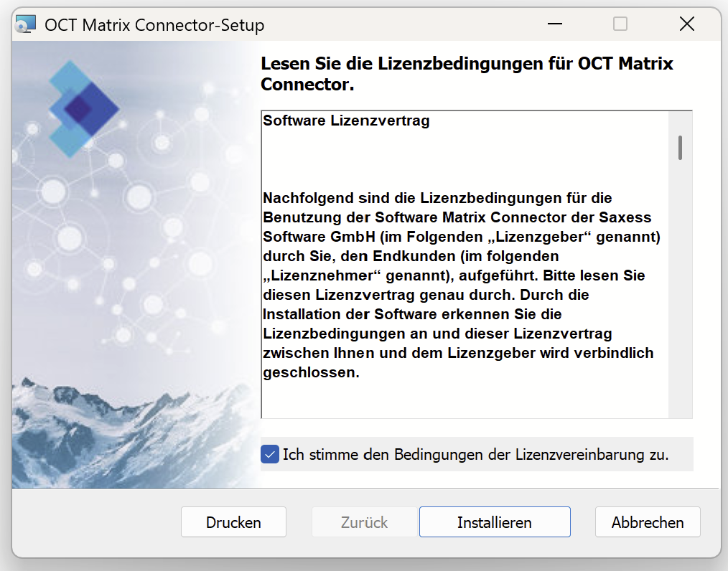Click the disabled Zurück button
Image resolution: width=728 pixels, height=571 pixels.
tap(365, 522)
